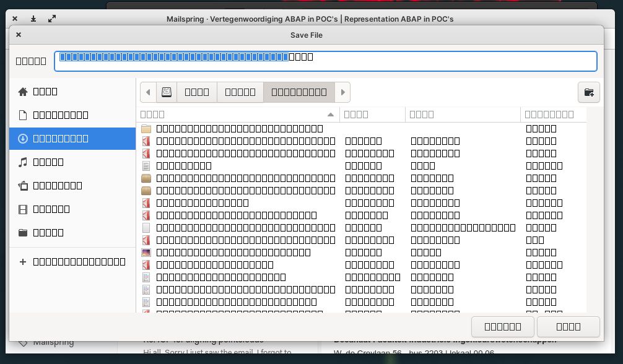Click the download icon in Mailspring title bar
Image resolution: width=623 pixels, height=364 pixels.
(x=33, y=19)
